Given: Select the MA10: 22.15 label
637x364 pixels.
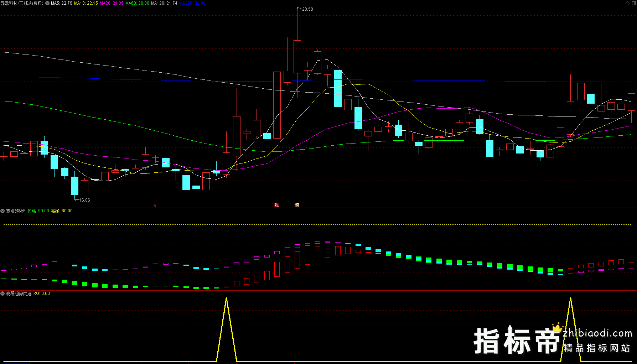Looking at the screenshot, I should pyautogui.click(x=86, y=3).
